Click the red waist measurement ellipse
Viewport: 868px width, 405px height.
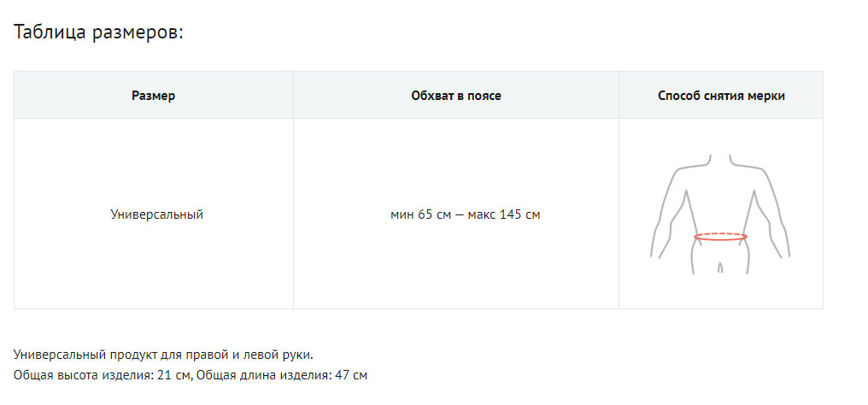click(x=721, y=237)
